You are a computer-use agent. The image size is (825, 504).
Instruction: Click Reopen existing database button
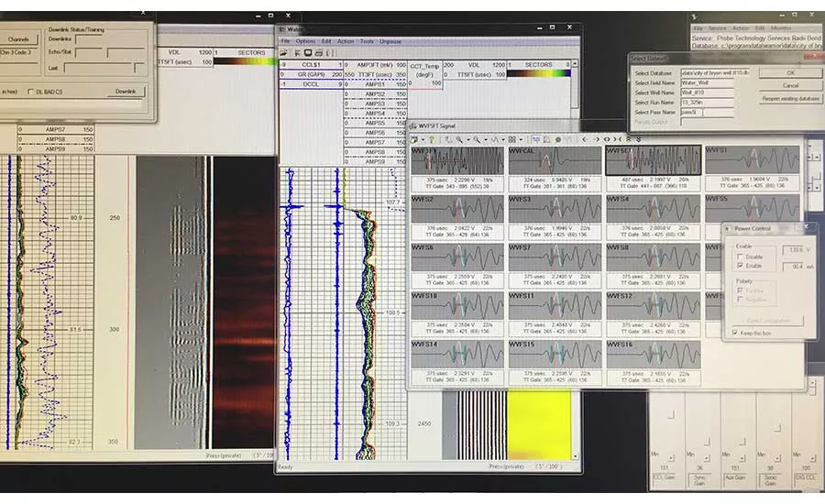pyautogui.click(x=790, y=98)
